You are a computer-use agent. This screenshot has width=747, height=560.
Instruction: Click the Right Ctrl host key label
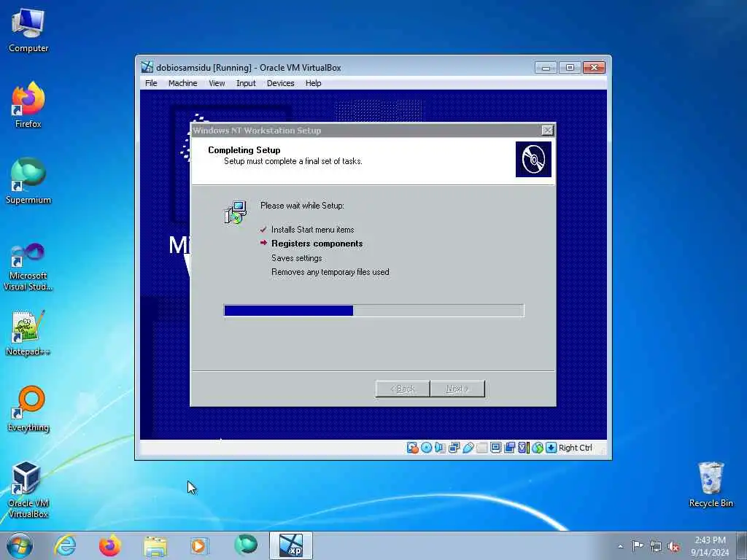[576, 448]
